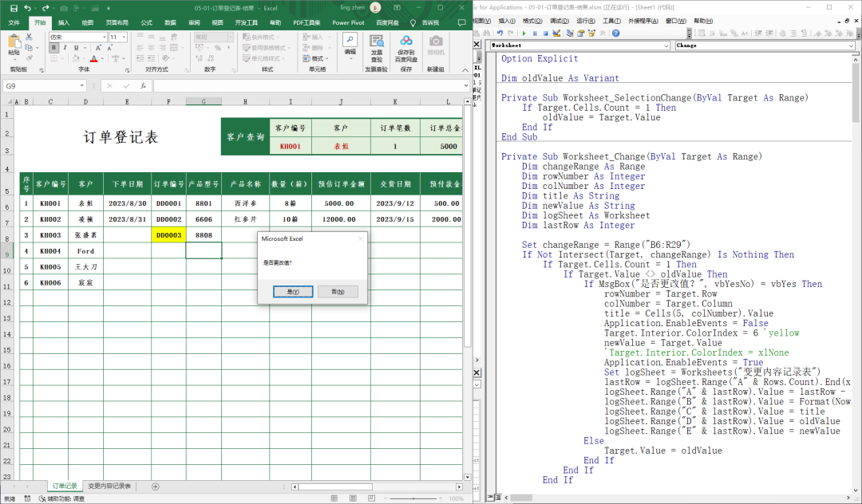Click the Tell Me lightbulb icon
862x504 pixels.
tap(413, 22)
